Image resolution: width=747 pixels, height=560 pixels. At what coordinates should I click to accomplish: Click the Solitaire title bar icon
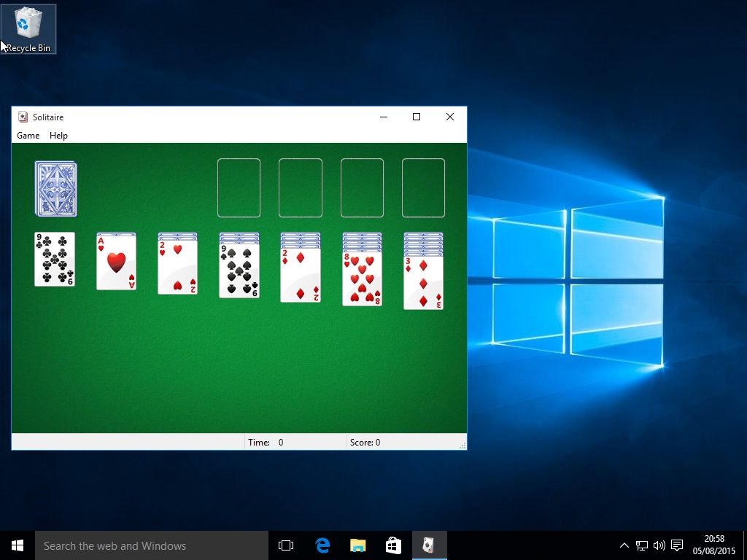[x=23, y=117]
